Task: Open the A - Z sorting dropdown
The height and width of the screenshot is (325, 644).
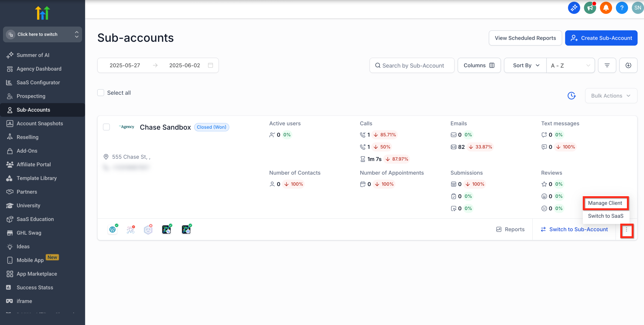Action: pos(571,65)
